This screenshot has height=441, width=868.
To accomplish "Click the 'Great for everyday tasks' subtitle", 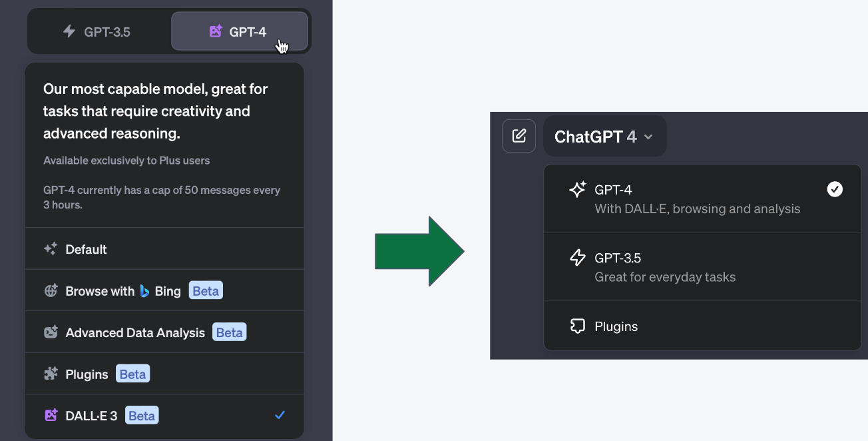I will pyautogui.click(x=665, y=277).
